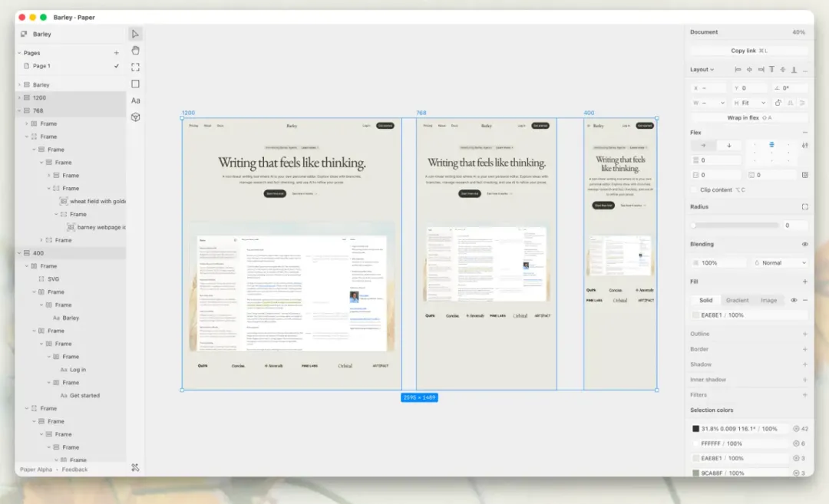Open the Normal blend mode dropdown

click(x=778, y=263)
